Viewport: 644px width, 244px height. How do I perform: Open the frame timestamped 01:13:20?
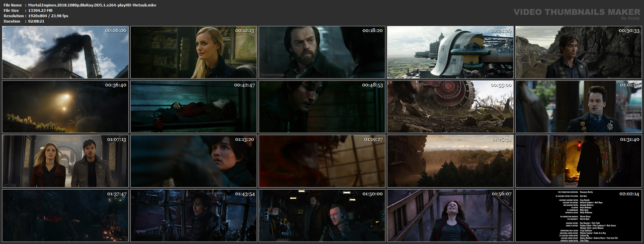(x=194, y=160)
